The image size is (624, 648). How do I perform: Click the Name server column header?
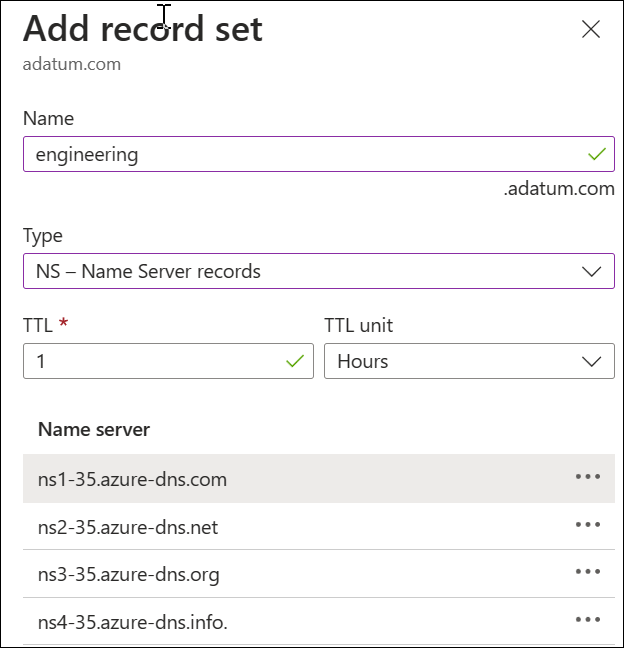coord(94,430)
